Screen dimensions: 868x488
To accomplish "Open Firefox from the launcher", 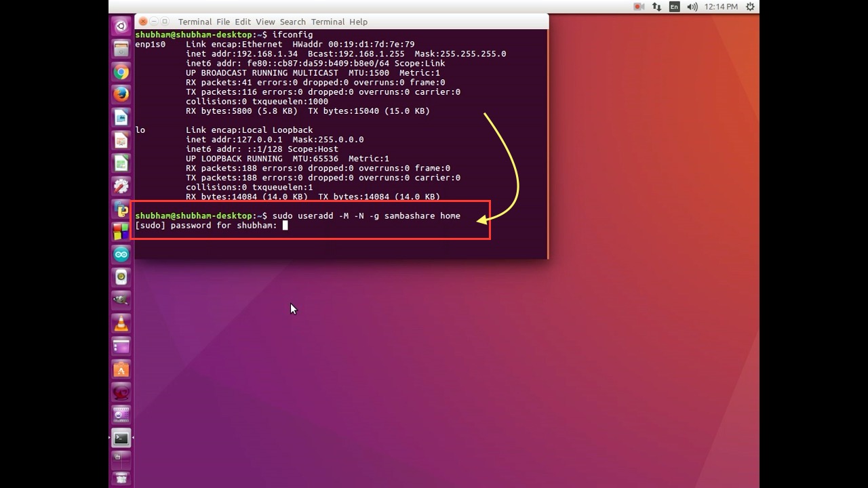I will 121,94.
